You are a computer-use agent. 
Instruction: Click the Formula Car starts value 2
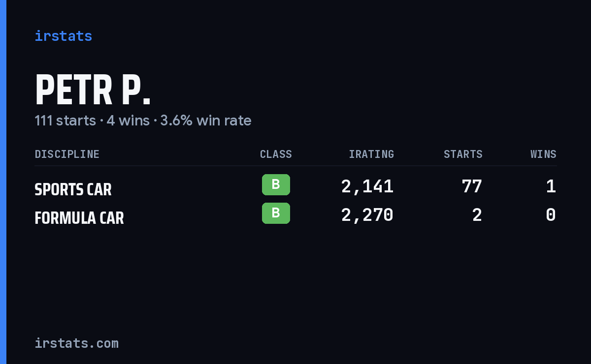(x=477, y=215)
